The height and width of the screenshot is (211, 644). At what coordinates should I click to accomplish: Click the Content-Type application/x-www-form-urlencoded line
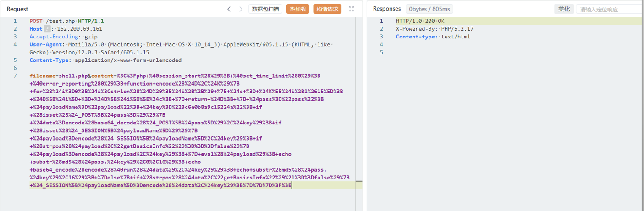click(105, 60)
